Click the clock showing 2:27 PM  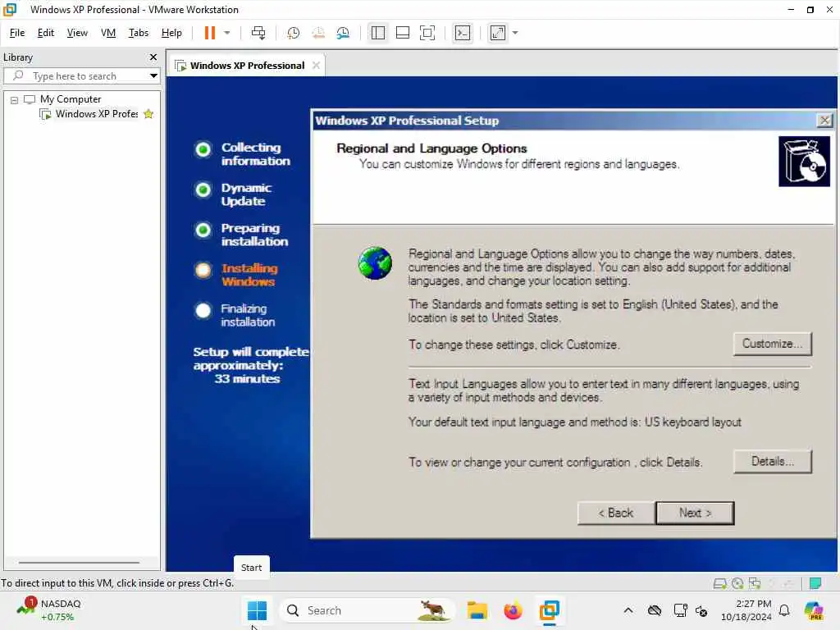[x=746, y=610]
